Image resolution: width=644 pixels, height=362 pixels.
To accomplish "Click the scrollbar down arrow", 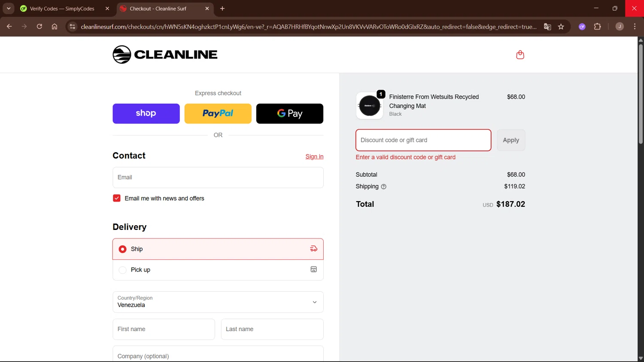I will 641,359.
